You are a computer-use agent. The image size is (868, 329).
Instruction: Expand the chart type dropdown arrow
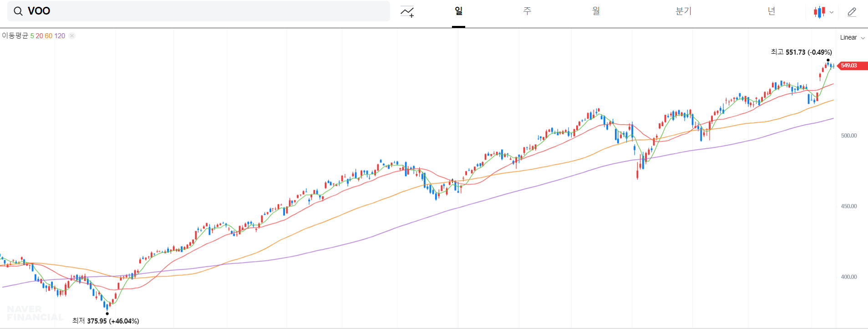(x=832, y=12)
